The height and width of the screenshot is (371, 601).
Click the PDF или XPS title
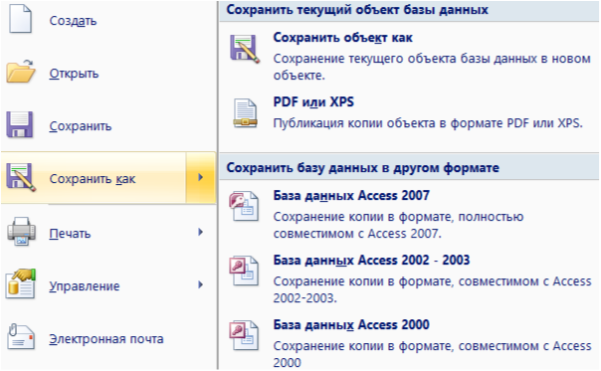pos(314,102)
